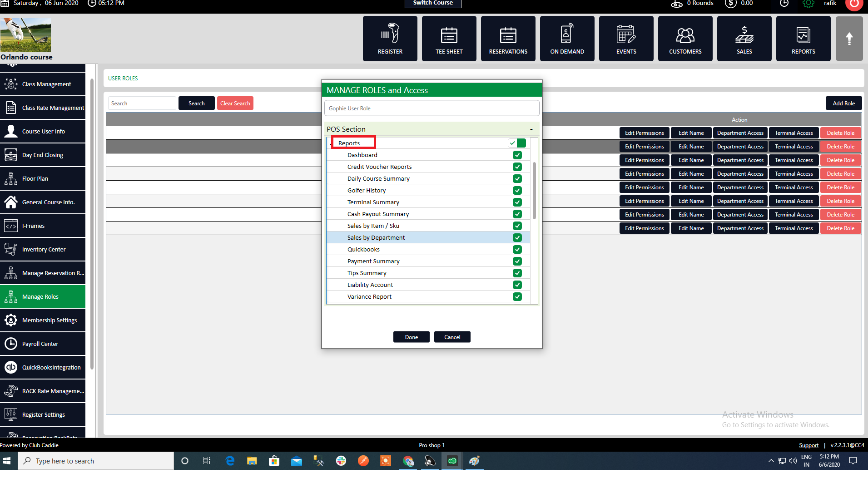This screenshot has width=868, height=478.
Task: Open Microsoft Edge from taskbar
Action: (x=230, y=461)
